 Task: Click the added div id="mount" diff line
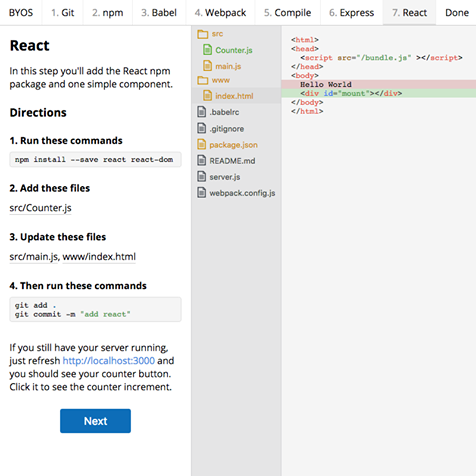coord(378,93)
